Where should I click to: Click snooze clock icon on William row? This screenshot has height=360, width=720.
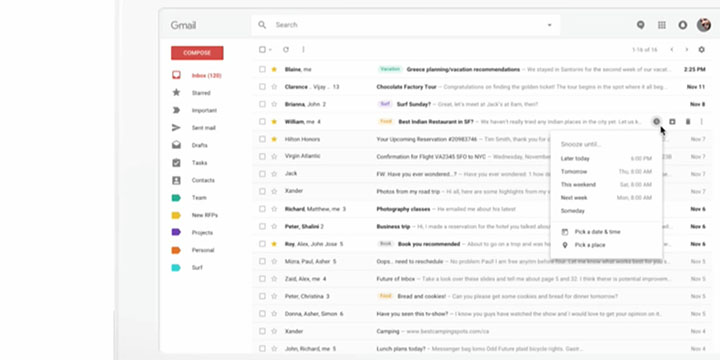[657, 122]
